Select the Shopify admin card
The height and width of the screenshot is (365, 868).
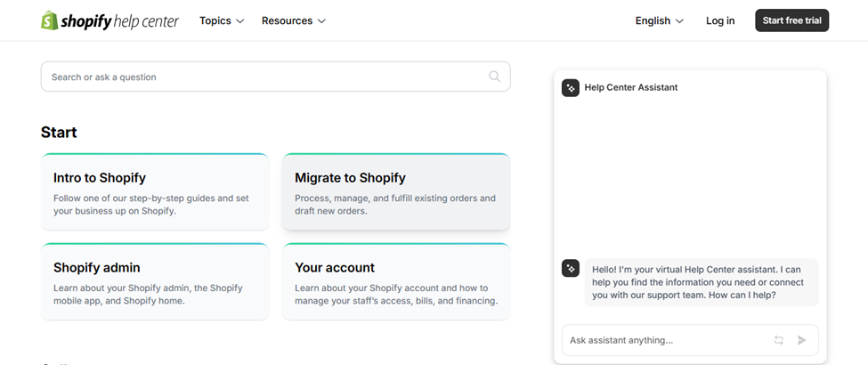point(155,282)
